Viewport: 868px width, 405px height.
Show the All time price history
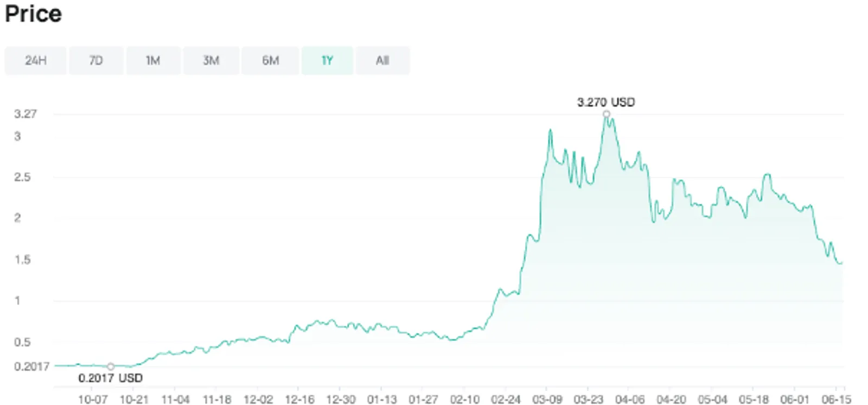pyautogui.click(x=382, y=60)
